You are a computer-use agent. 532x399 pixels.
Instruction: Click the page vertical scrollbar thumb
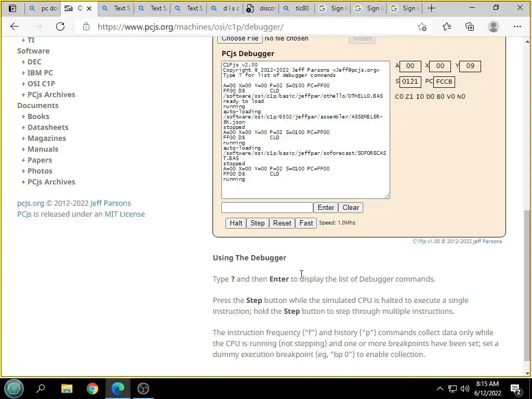[527, 285]
